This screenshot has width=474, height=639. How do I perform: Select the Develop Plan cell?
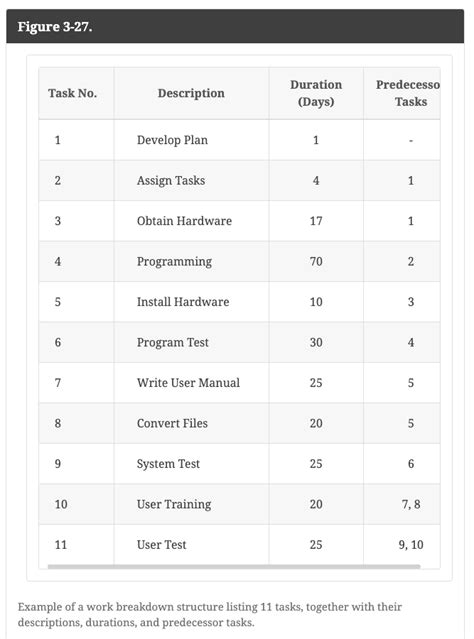[x=191, y=140]
